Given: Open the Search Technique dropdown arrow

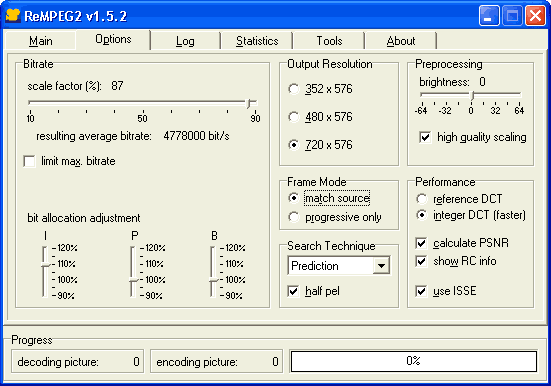Looking at the screenshot, I should [x=381, y=266].
